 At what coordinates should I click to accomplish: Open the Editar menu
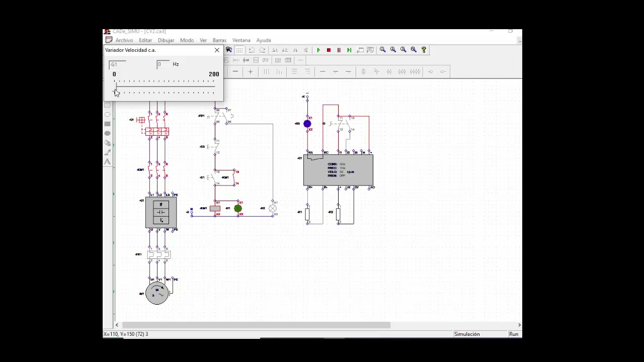(x=145, y=40)
